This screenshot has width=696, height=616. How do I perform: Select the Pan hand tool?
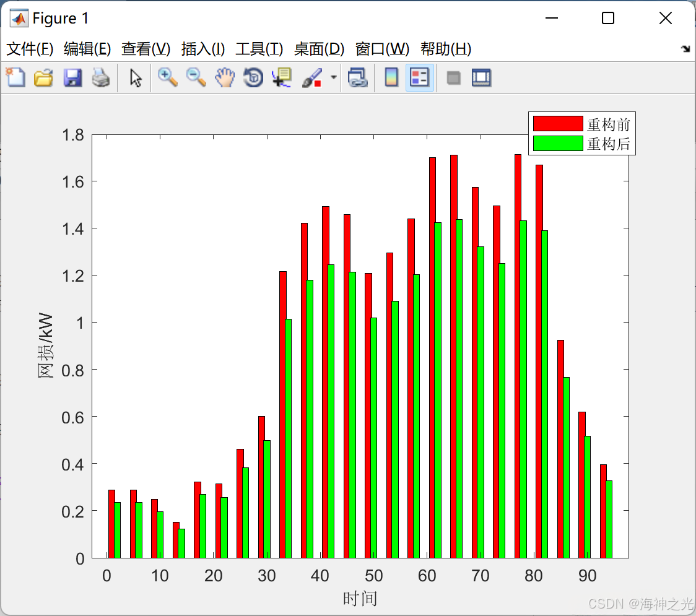pyautogui.click(x=225, y=77)
